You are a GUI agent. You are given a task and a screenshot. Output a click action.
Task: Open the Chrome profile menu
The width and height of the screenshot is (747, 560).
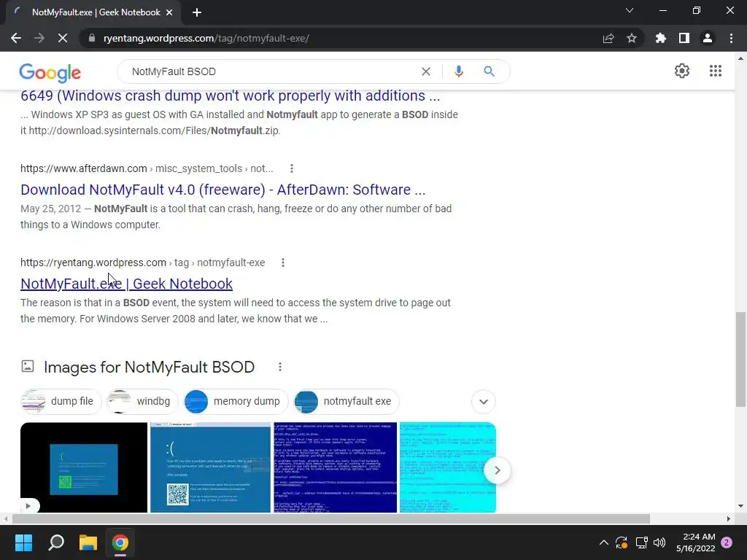click(x=708, y=38)
